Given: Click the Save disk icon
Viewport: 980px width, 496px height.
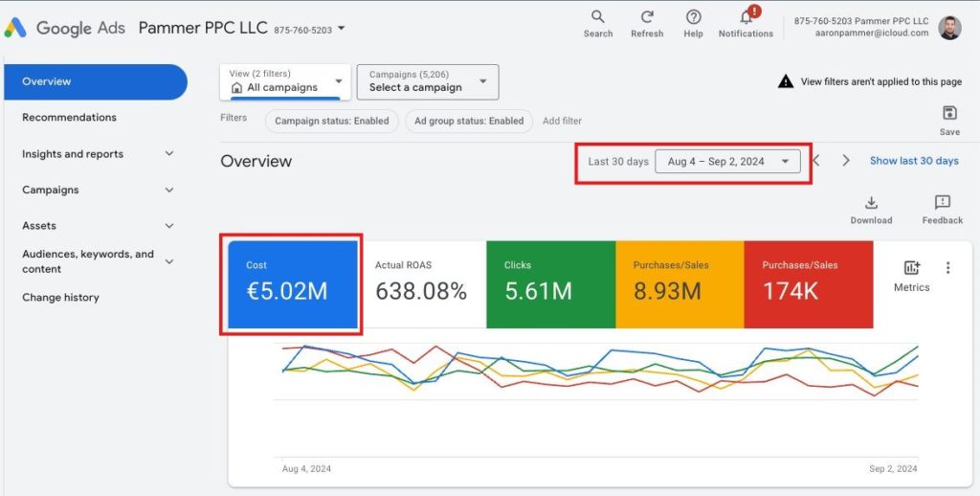Looking at the screenshot, I should click(949, 114).
